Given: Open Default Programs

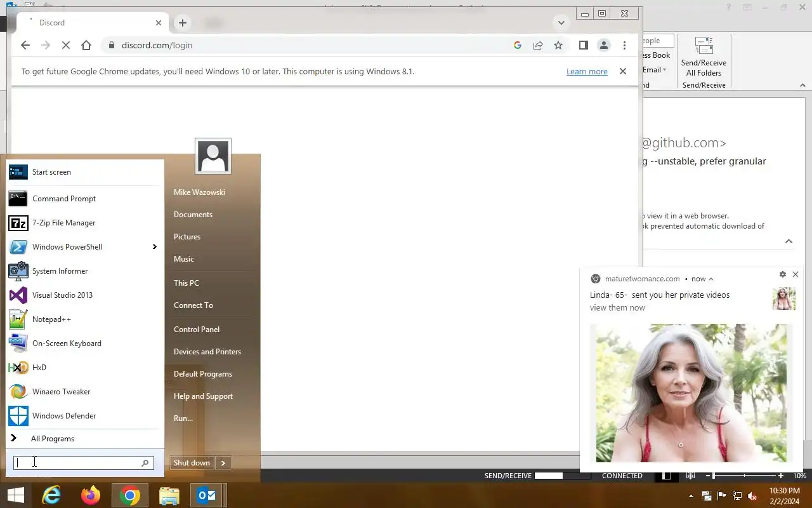Looking at the screenshot, I should 203,374.
